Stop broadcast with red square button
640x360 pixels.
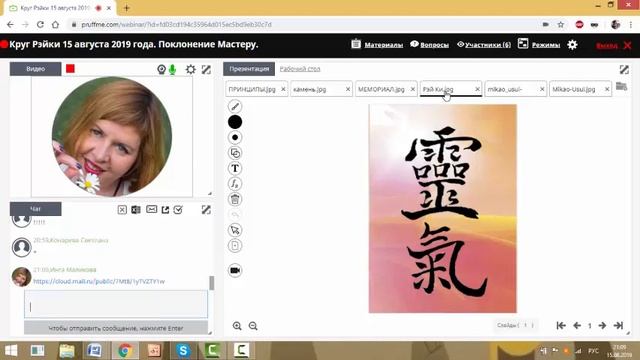tap(70, 69)
